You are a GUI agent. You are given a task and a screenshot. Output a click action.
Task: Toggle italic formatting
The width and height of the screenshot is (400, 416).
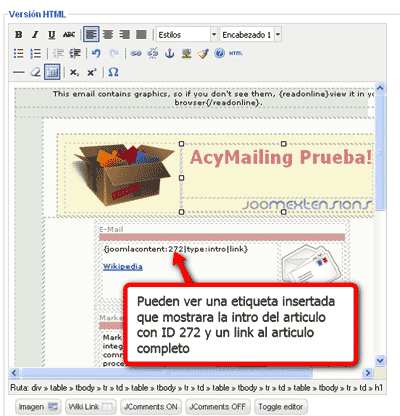pyautogui.click(x=35, y=35)
